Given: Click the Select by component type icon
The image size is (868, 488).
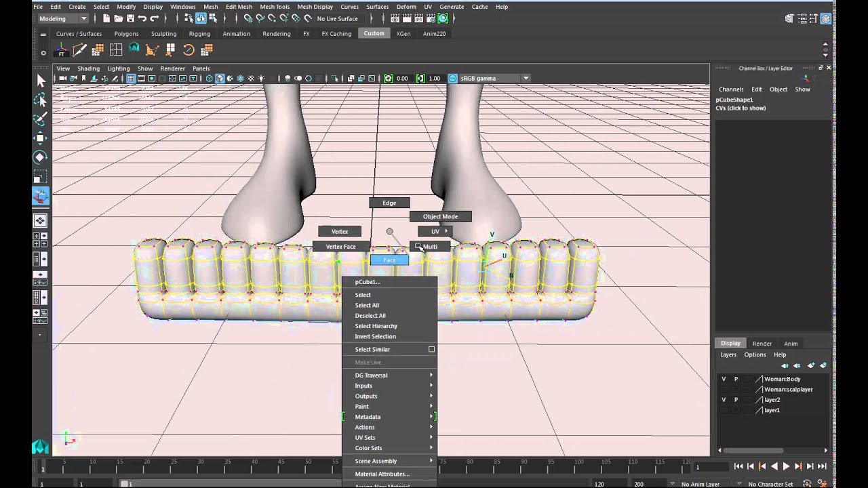Looking at the screenshot, I should tap(214, 18).
